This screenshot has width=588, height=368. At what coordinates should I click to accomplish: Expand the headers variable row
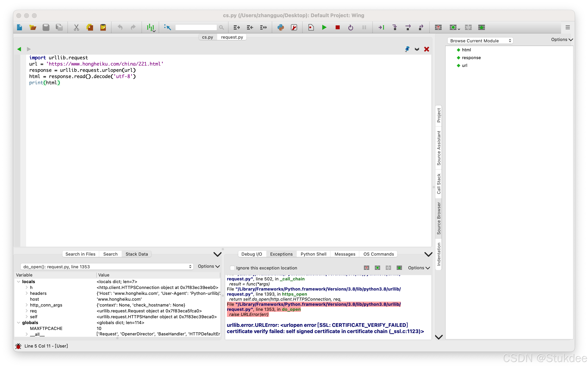tap(27, 293)
